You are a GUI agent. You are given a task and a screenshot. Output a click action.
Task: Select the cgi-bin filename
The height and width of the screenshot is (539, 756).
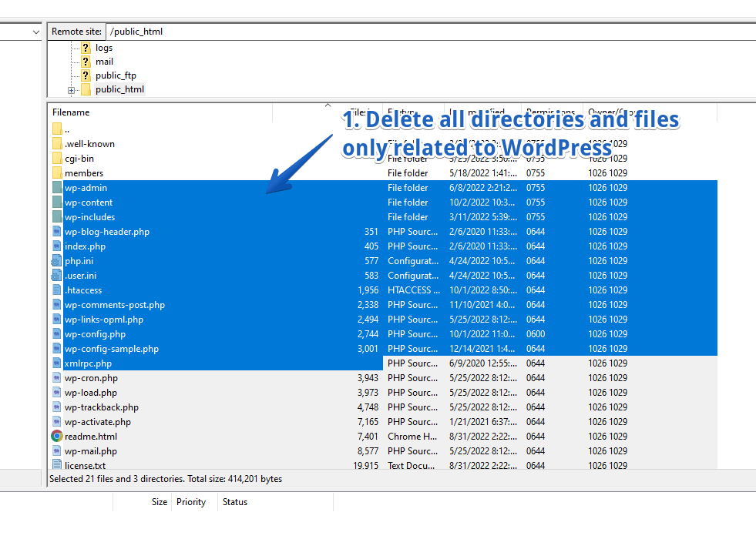pos(79,159)
